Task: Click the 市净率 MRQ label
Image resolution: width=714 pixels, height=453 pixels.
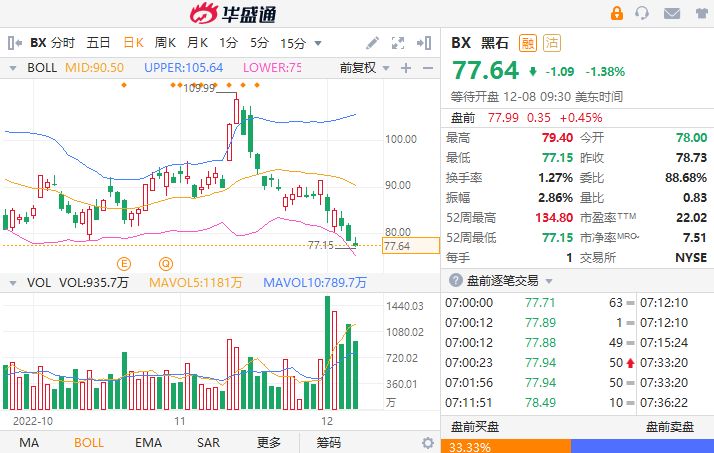Action: [610, 237]
